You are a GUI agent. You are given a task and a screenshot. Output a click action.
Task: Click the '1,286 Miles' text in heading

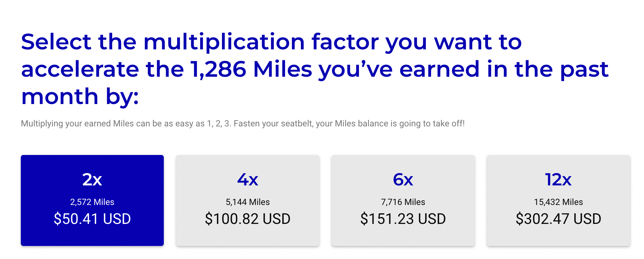(x=251, y=69)
